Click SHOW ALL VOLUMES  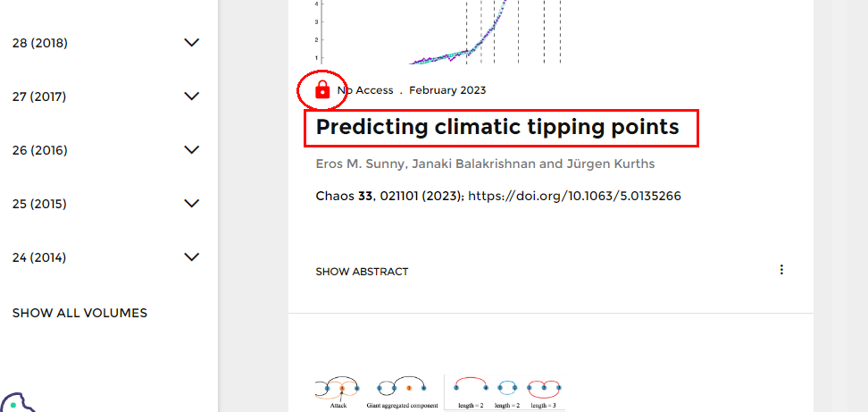(79, 314)
